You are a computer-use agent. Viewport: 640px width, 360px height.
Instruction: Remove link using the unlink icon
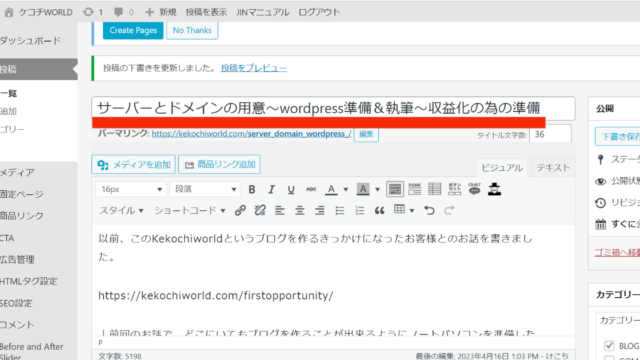coord(260,211)
